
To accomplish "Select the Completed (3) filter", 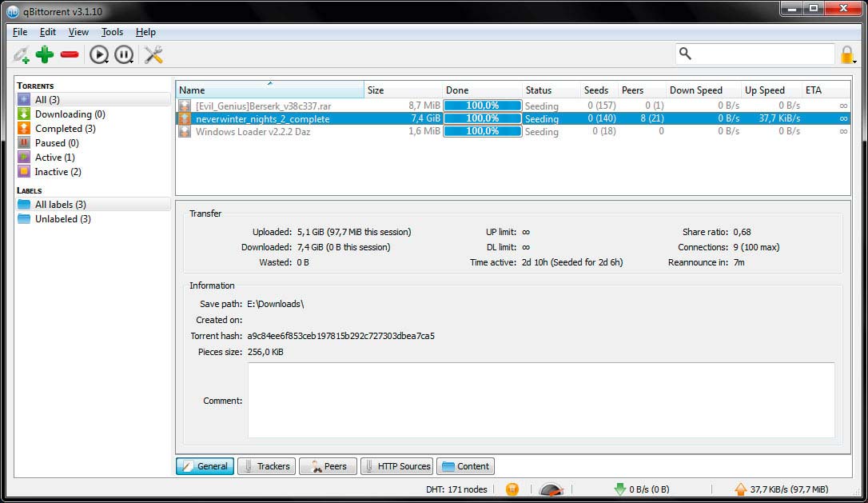I will coord(94,129).
